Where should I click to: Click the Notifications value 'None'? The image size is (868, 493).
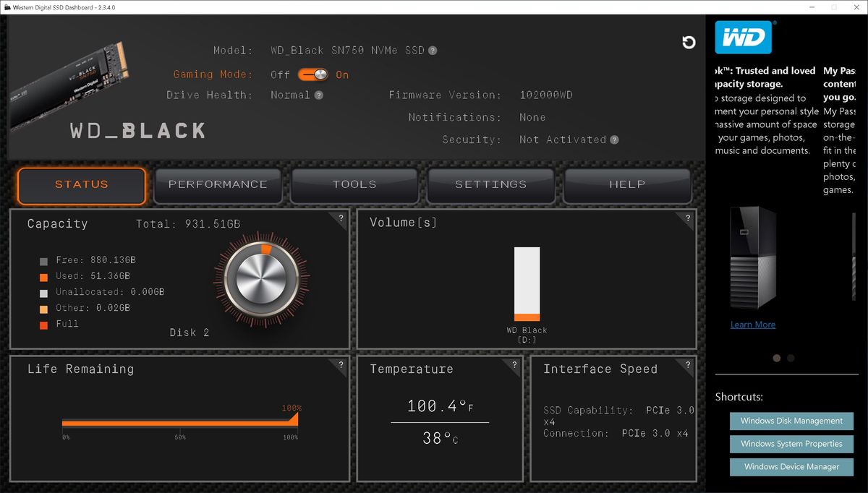point(532,117)
